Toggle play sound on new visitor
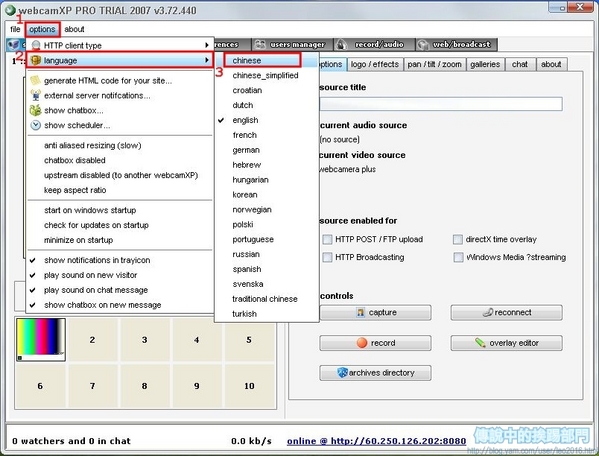Viewport: 599px width, 456px height. (x=120, y=275)
